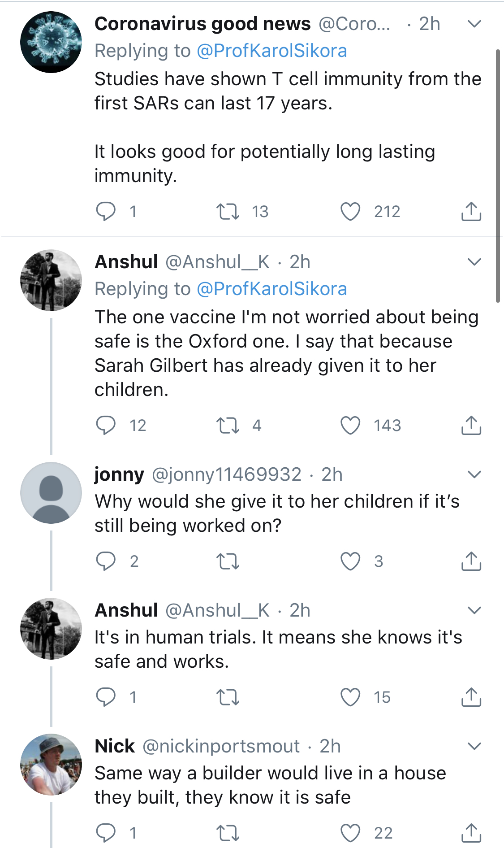View Nick's profile picture
The height and width of the screenshot is (848, 504).
coord(51,764)
